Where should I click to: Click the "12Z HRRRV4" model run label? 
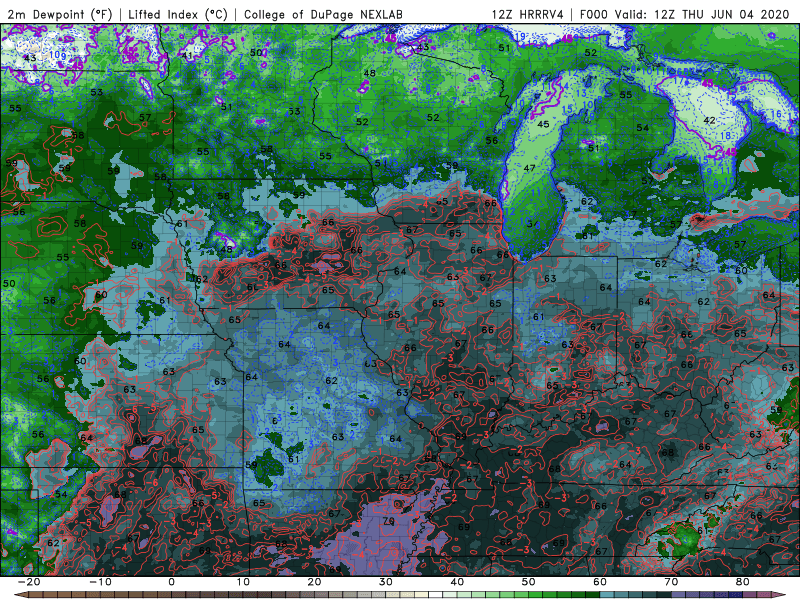click(x=528, y=14)
